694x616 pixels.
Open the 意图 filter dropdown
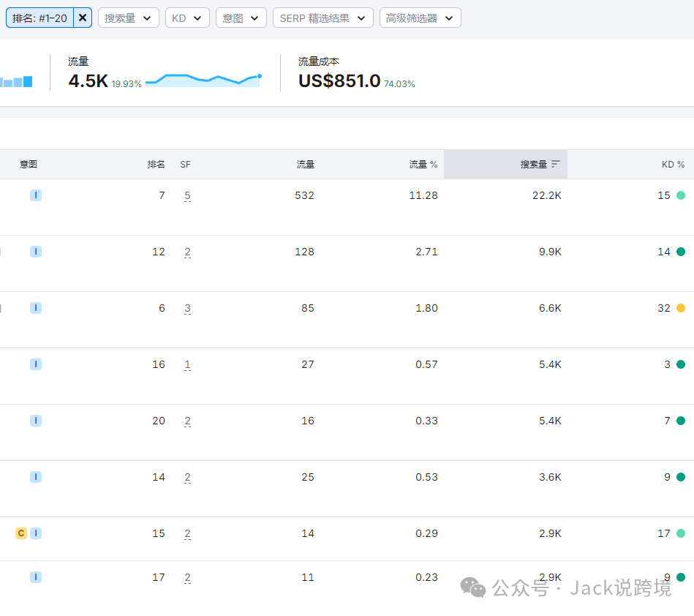click(x=241, y=18)
